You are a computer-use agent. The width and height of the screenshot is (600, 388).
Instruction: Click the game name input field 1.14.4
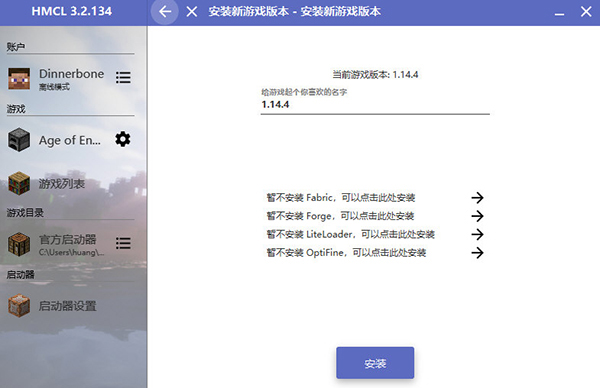[x=375, y=104]
